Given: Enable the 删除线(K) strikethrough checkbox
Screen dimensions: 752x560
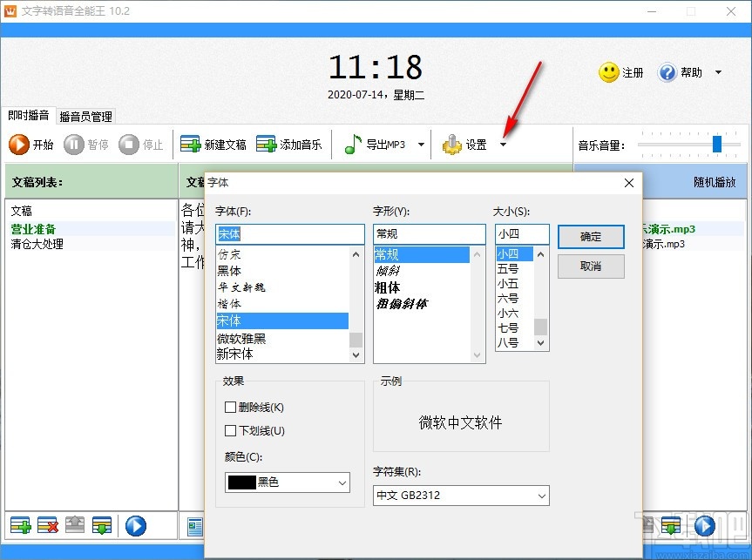Looking at the screenshot, I should [230, 407].
